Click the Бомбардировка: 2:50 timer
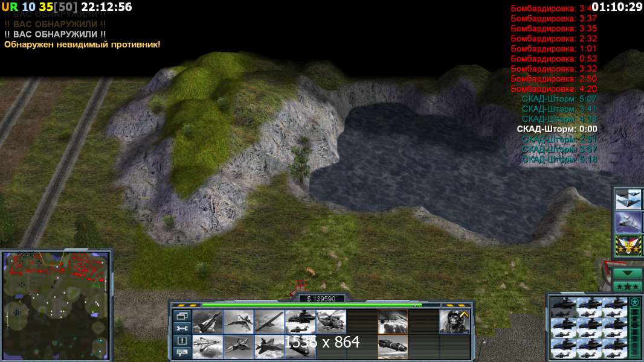This screenshot has height=362, width=644. pos(553,78)
